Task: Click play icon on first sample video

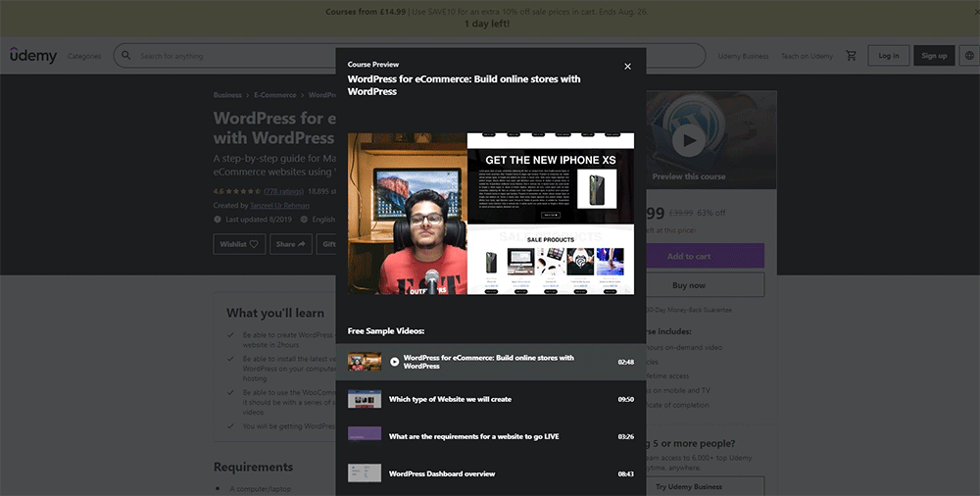Action: tap(395, 362)
